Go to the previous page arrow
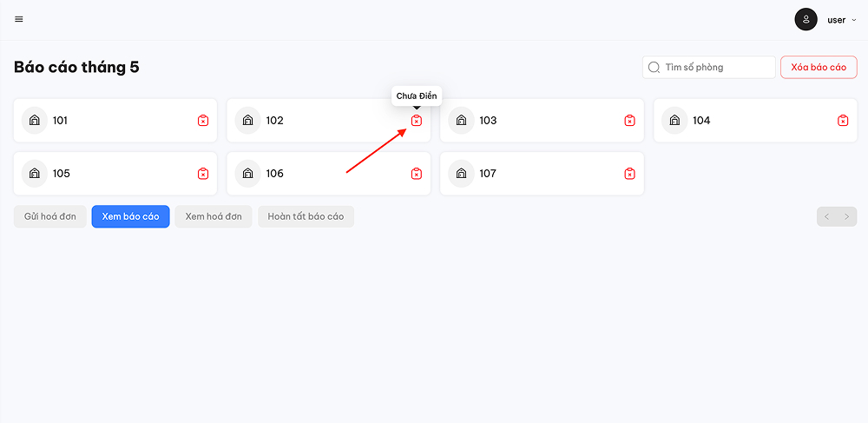The width and height of the screenshot is (868, 423). coord(827,216)
